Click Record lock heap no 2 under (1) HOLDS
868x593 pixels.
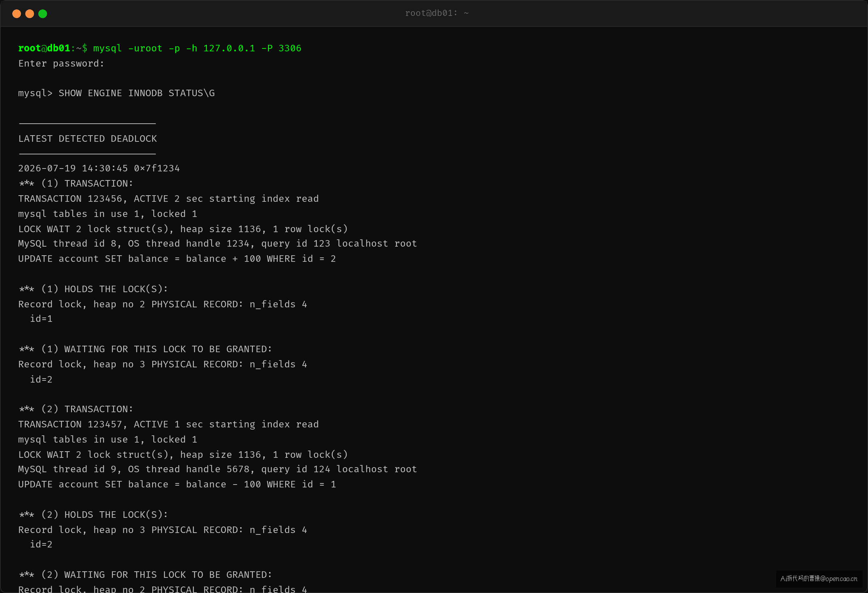point(162,304)
